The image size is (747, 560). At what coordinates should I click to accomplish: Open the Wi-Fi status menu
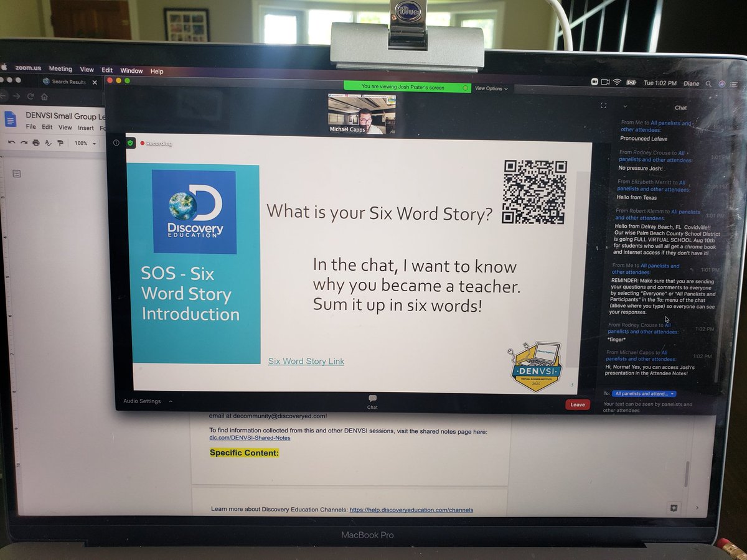point(617,82)
